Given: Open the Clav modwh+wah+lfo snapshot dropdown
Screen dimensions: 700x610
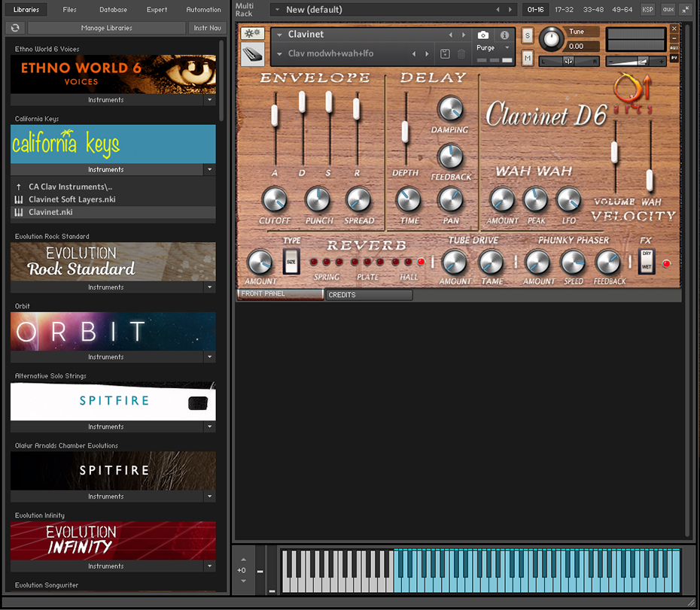Looking at the screenshot, I should pos(279,54).
